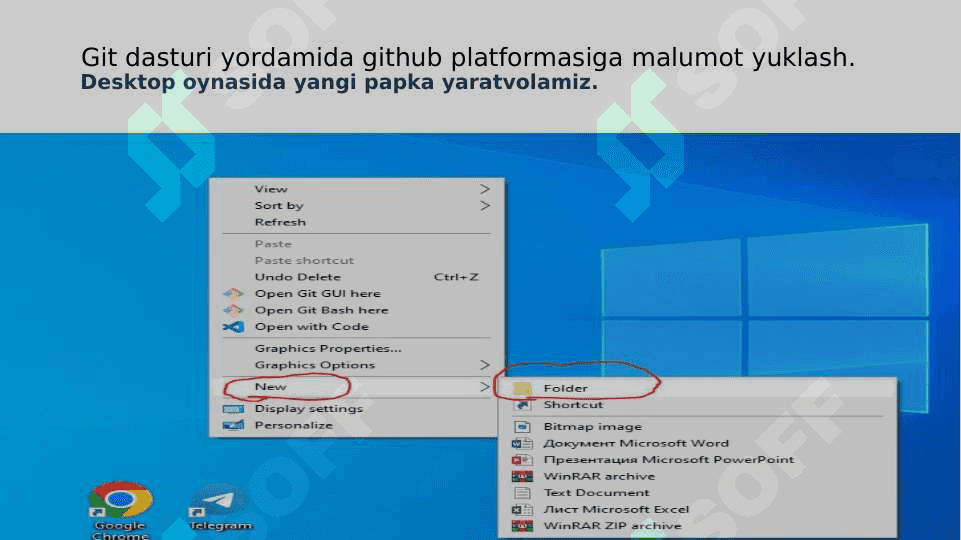961x540 pixels.
Task: Click the PowerPoint presentation icon
Action: click(522, 460)
